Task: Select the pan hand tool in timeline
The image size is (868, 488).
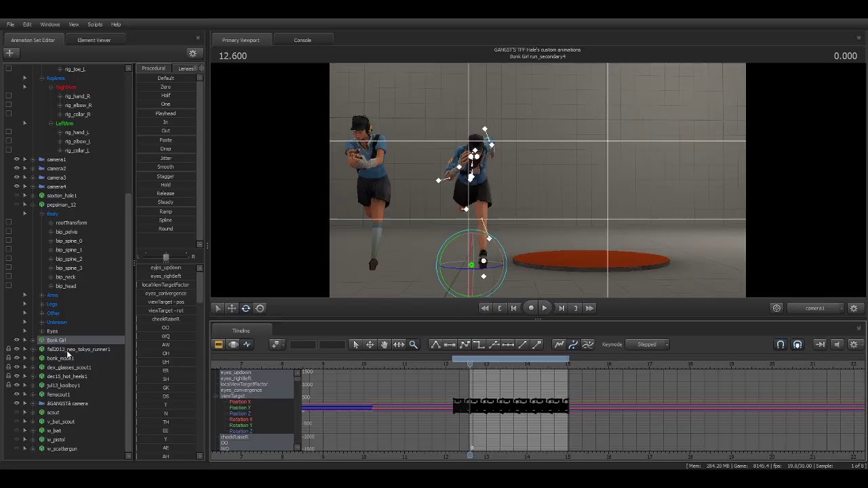Action: tap(384, 344)
